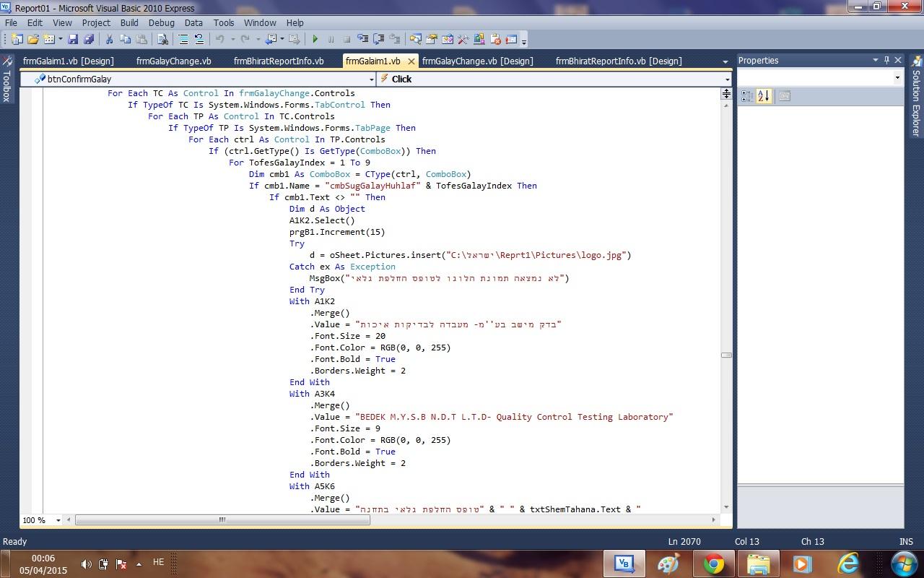Open the Error List toolbar icon
This screenshot has width=924, height=578.
click(495, 39)
